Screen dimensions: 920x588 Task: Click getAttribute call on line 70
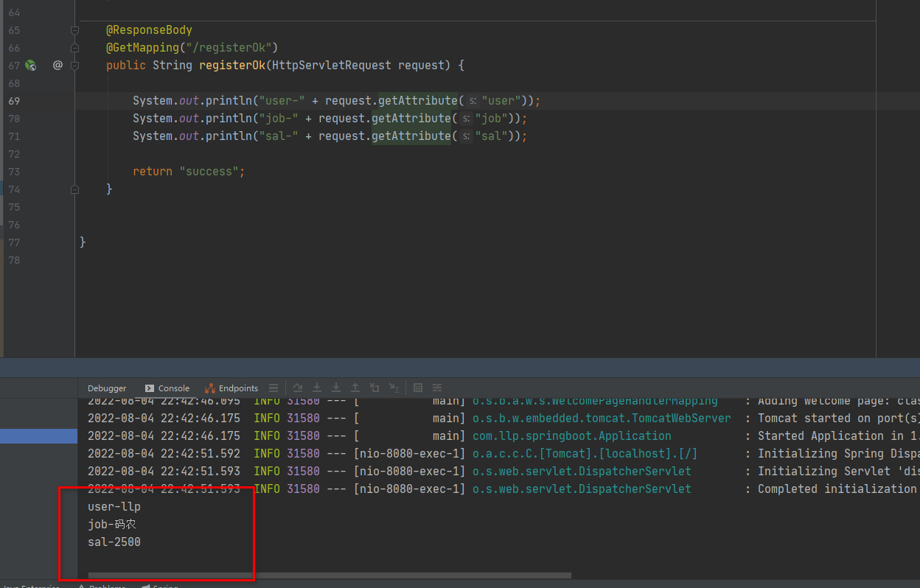[411, 119]
